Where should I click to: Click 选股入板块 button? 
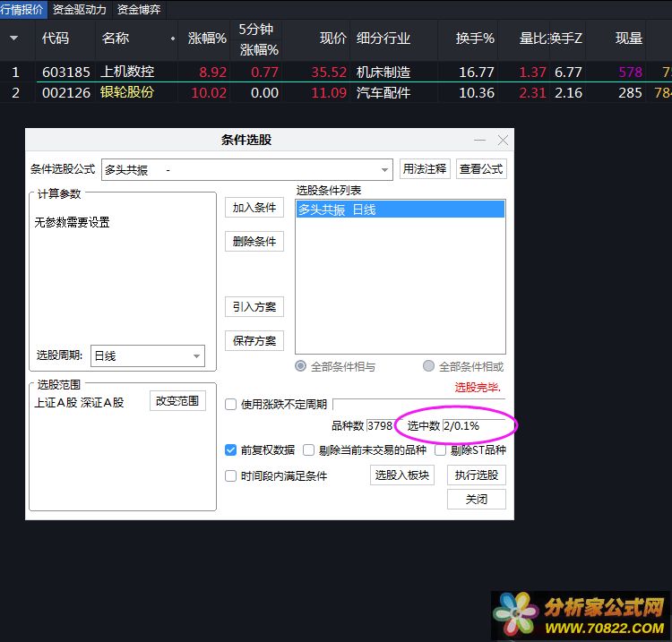coord(402,475)
